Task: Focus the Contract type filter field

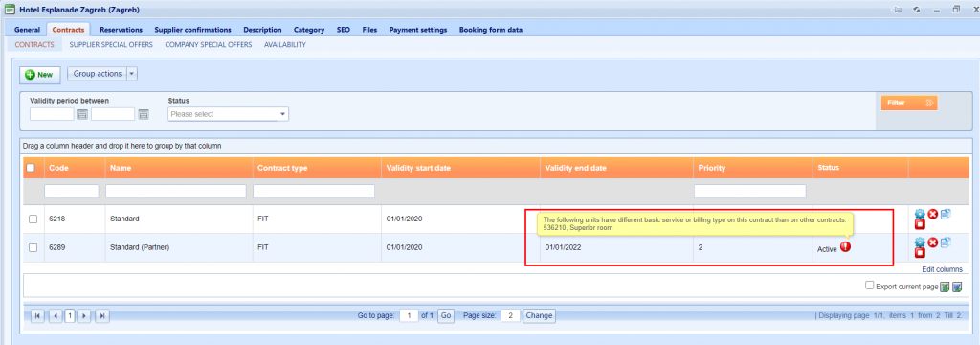Action: pyautogui.click(x=314, y=191)
